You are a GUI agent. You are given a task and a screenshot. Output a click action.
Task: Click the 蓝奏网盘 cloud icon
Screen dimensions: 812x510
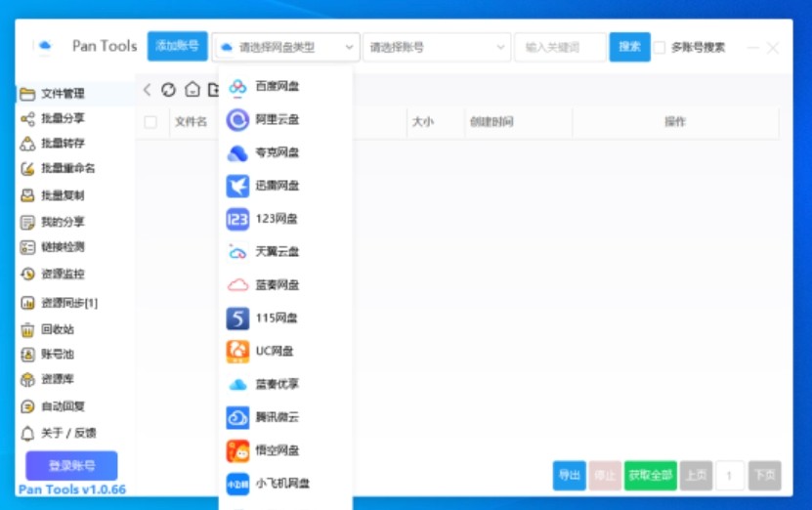coord(237,284)
